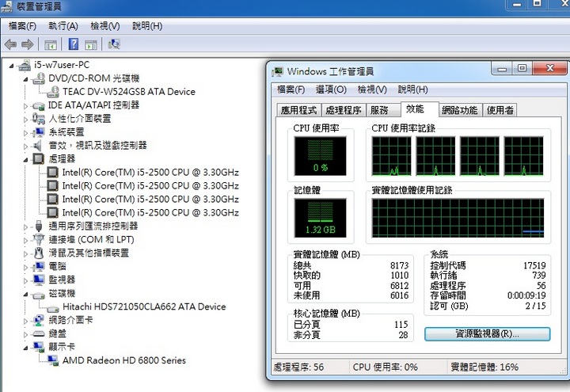Click the 記憶體 1.32 GB gauge
Image resolution: width=570 pixels, height=392 pixels.
coord(321,218)
